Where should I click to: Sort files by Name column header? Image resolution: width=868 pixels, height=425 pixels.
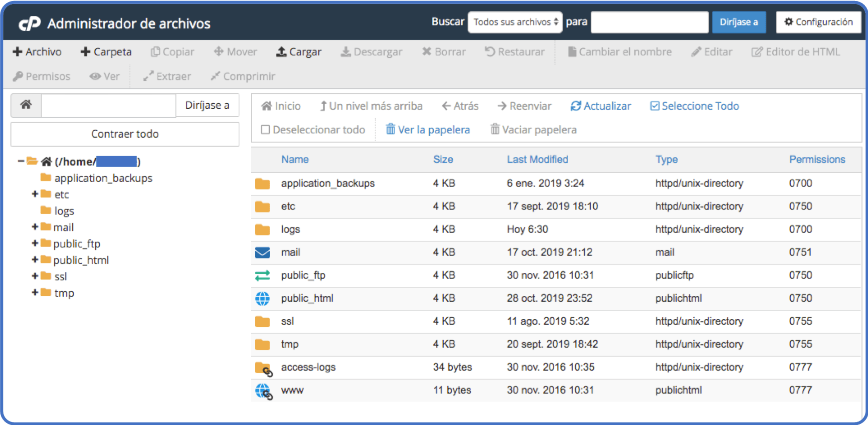click(295, 160)
